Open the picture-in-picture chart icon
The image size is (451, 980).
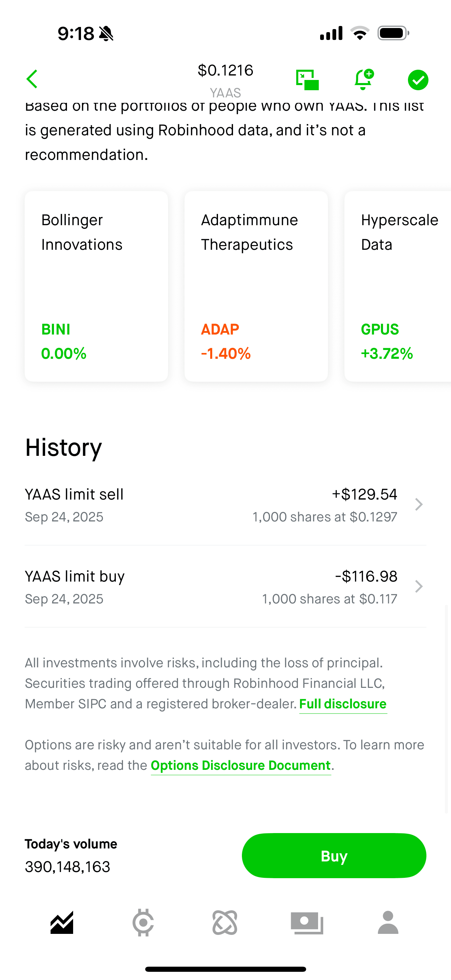click(307, 80)
